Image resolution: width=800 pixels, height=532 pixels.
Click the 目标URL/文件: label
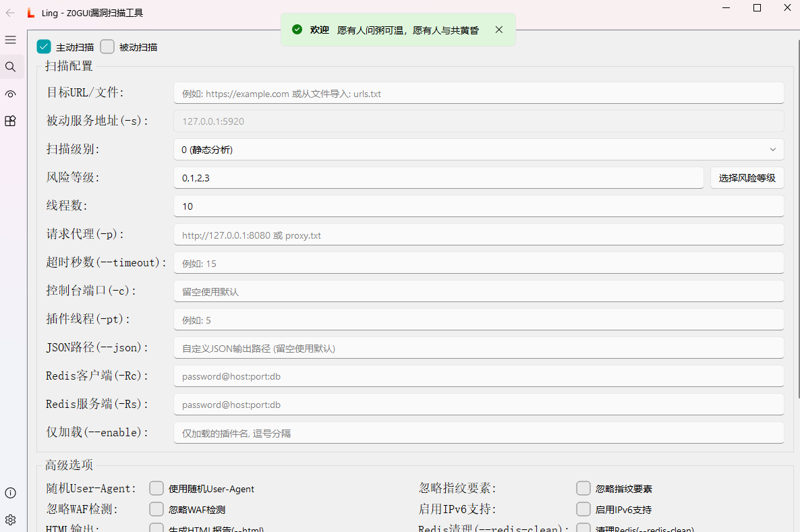(x=85, y=92)
